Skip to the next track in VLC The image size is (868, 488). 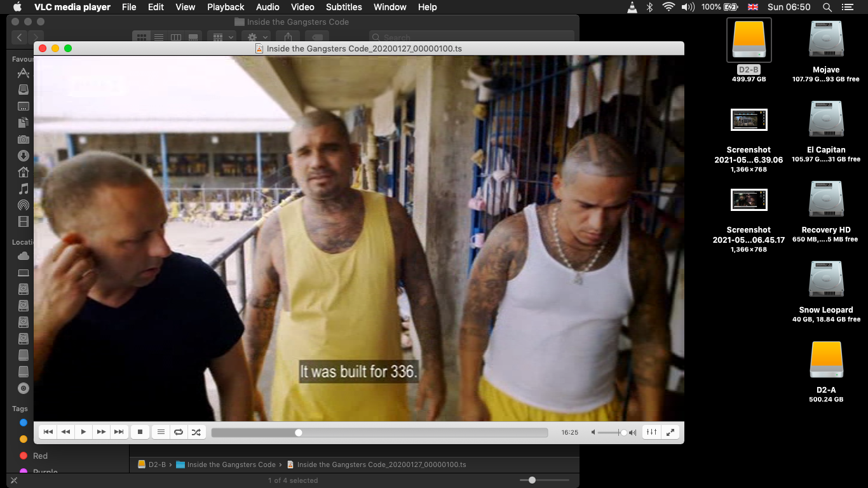point(119,432)
